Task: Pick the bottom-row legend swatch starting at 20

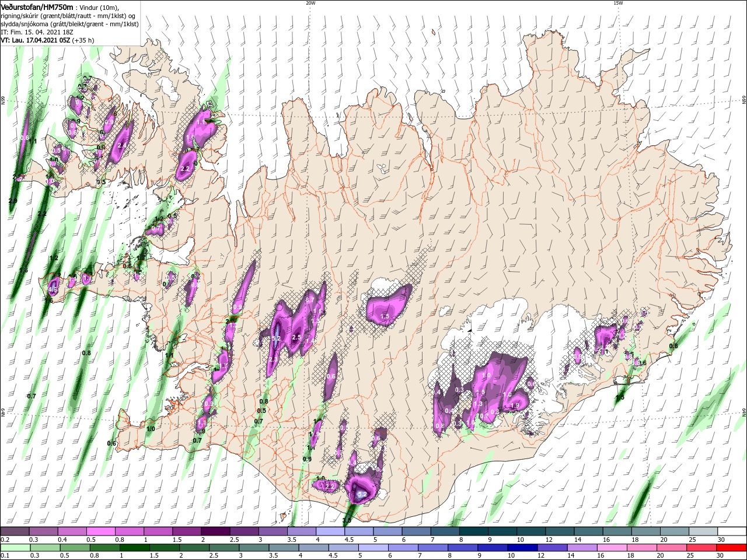Action: click(x=672, y=548)
